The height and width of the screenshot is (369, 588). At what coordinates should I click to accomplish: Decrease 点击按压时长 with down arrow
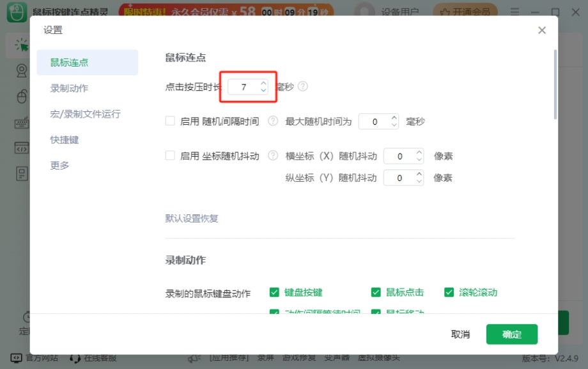pos(263,90)
